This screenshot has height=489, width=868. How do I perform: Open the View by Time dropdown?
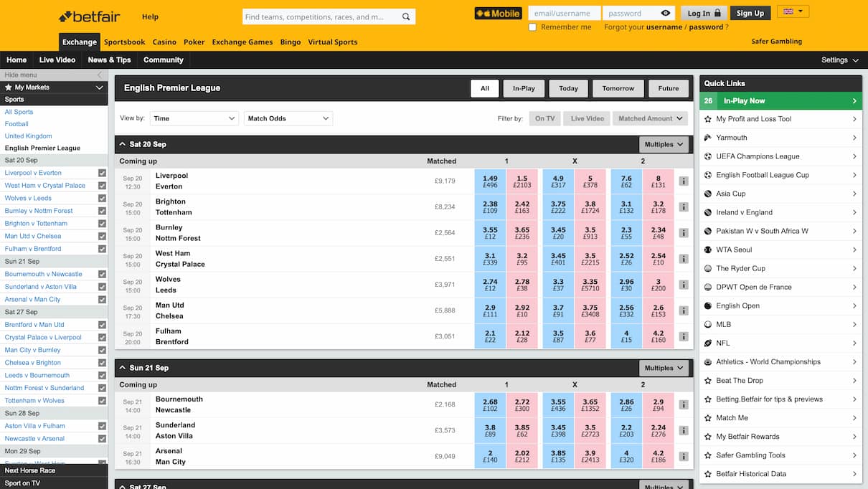click(x=194, y=118)
